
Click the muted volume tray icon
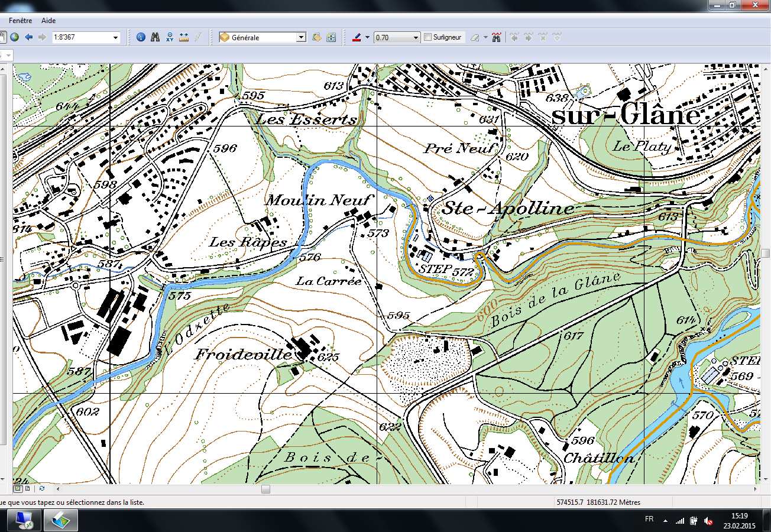(708, 521)
